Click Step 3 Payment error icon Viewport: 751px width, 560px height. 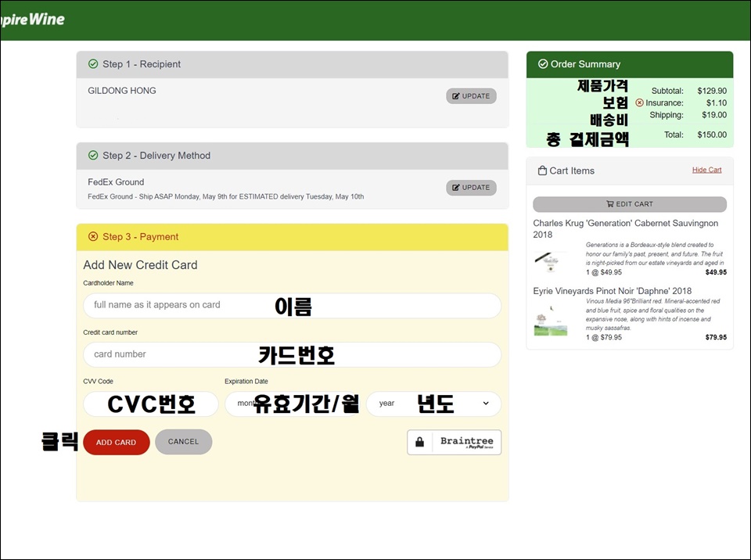point(93,236)
